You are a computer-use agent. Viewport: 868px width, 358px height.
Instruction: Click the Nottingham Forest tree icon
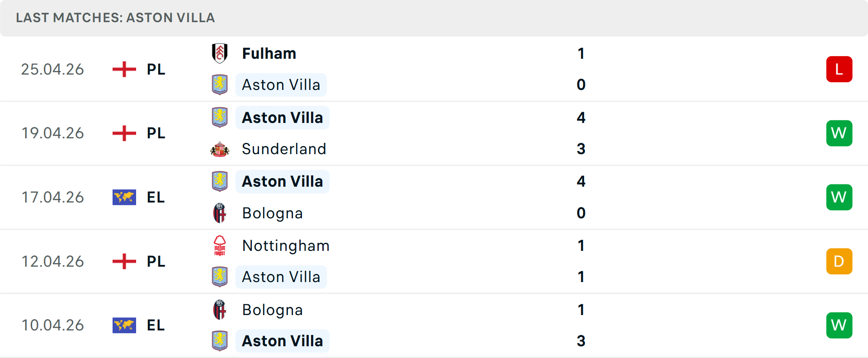pyautogui.click(x=220, y=245)
